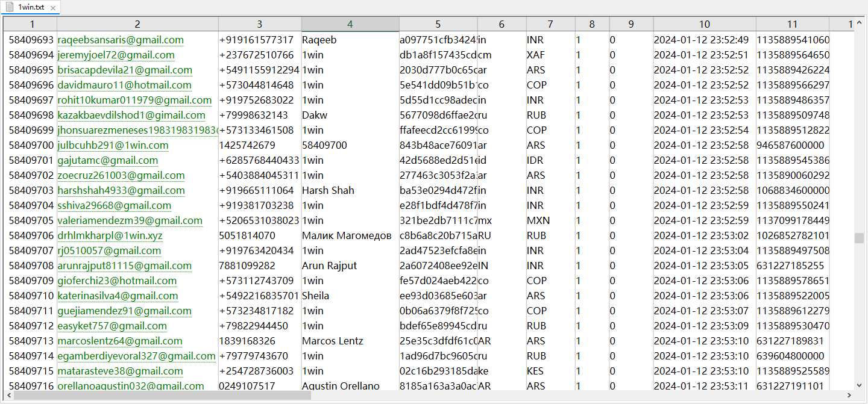Image resolution: width=868 pixels, height=404 pixels.
Task: Select the value 631227189831 in column 11
Action: point(790,341)
